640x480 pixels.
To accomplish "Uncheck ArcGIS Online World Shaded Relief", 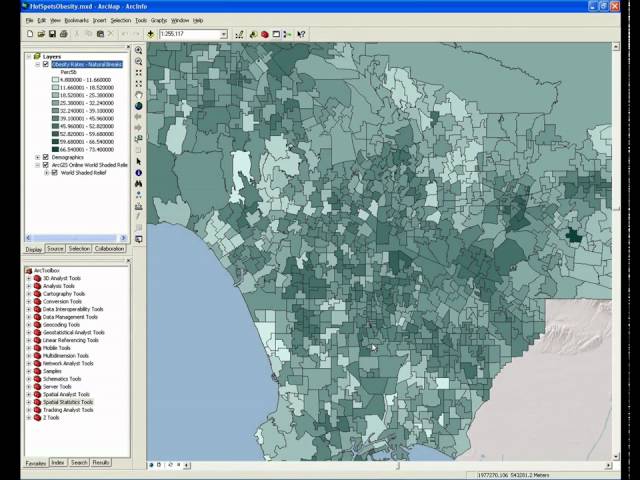I will point(46,165).
